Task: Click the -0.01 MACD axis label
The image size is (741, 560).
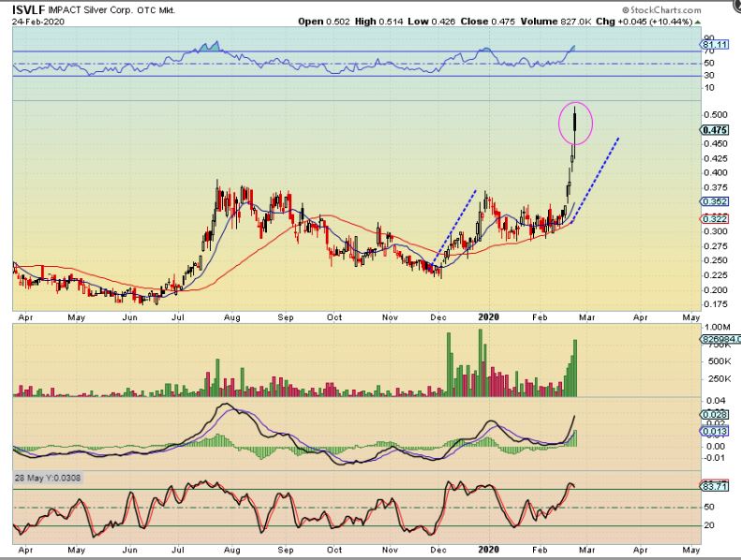Action: (x=713, y=457)
